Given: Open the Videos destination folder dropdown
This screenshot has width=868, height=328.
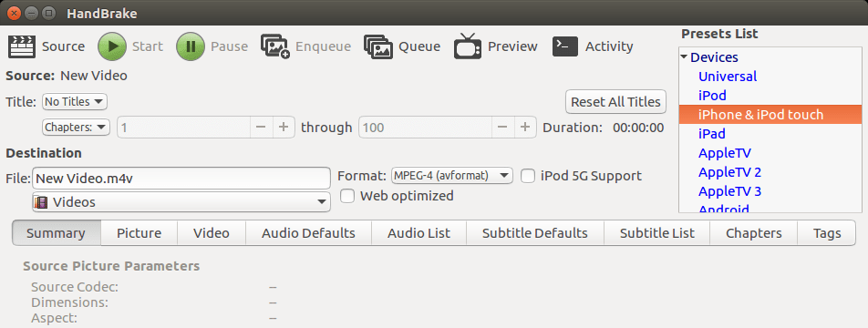Looking at the screenshot, I should [181, 202].
